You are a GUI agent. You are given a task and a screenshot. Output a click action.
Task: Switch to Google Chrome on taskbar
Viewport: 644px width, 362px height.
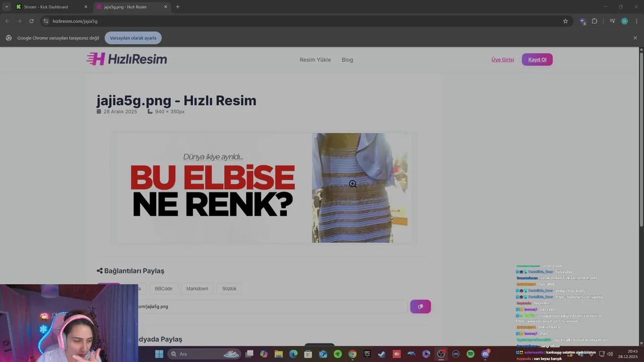(352, 354)
